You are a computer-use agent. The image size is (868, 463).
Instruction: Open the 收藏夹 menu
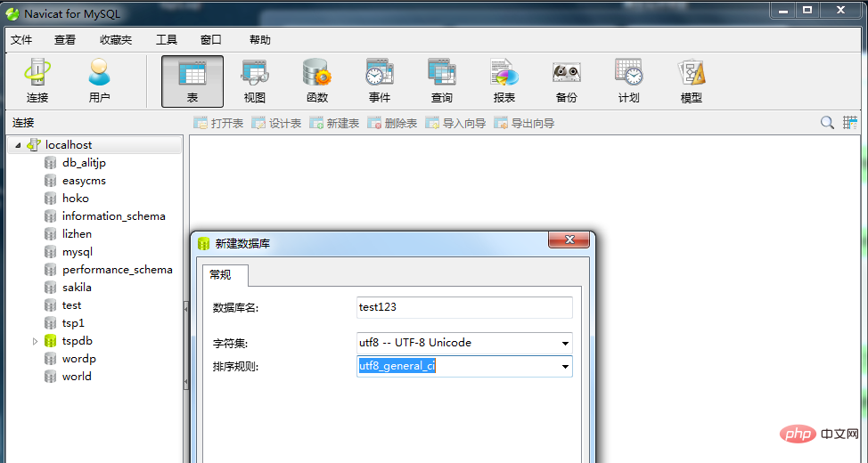116,40
